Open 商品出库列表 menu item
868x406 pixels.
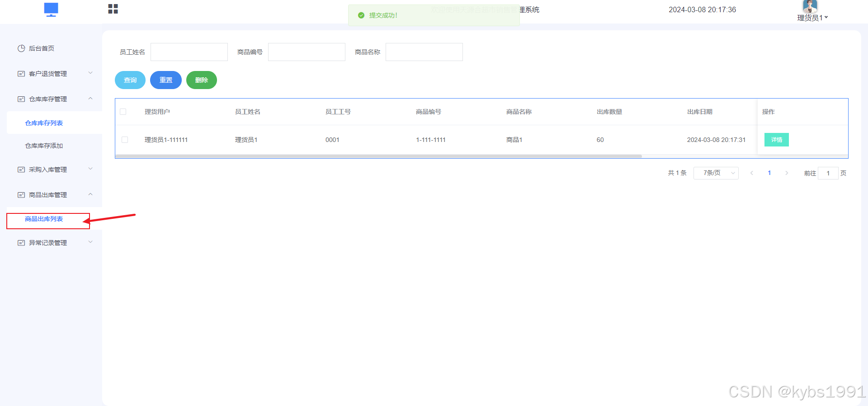tap(44, 219)
